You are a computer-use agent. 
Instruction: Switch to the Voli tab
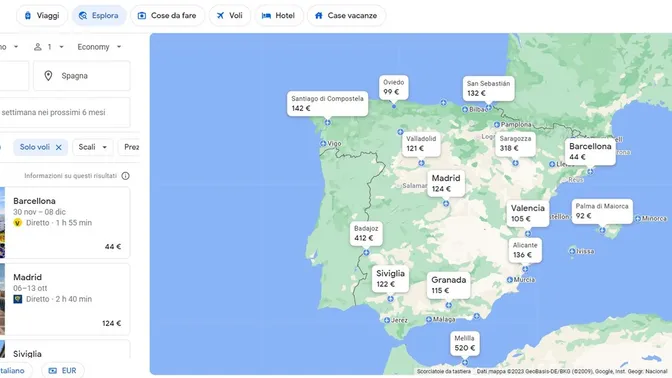click(x=230, y=15)
